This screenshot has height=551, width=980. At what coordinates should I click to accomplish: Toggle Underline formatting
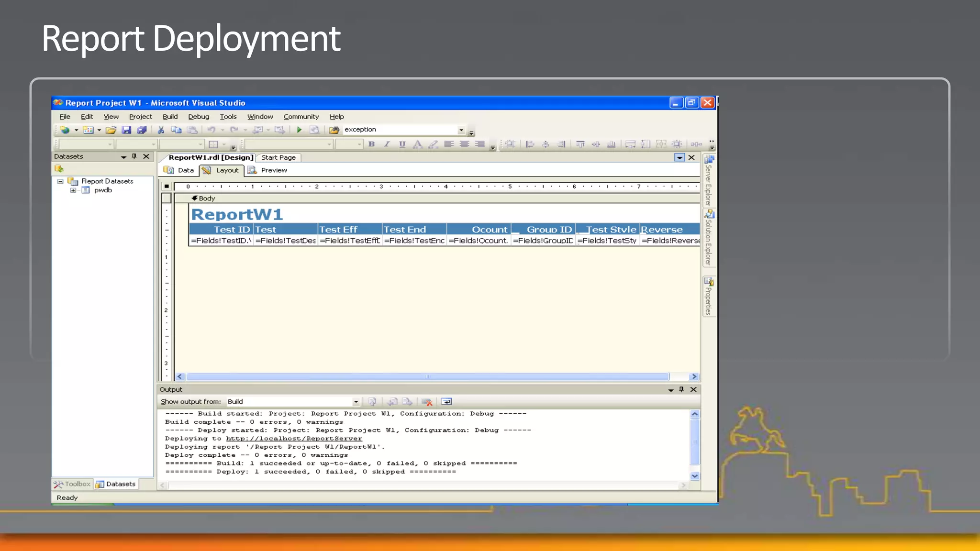click(x=402, y=144)
